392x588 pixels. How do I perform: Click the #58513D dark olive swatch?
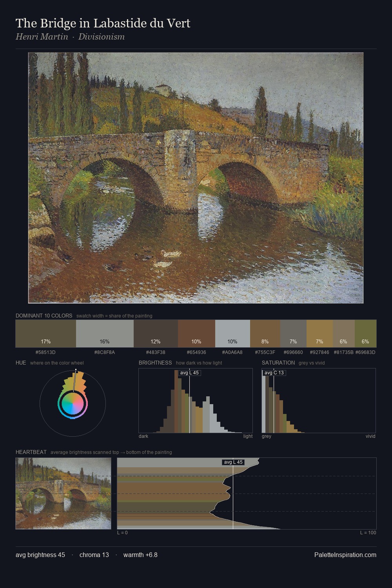46,334
